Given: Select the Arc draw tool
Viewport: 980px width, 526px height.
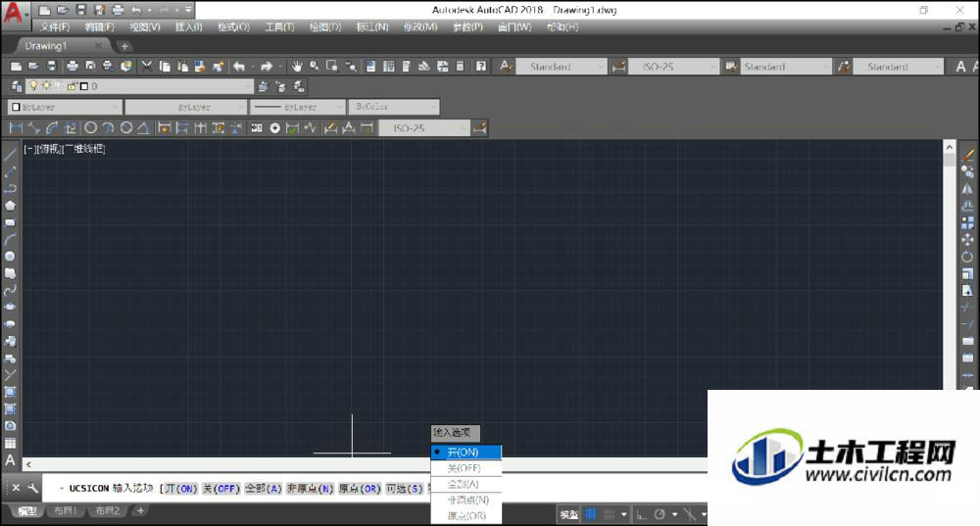Looking at the screenshot, I should click(x=10, y=239).
